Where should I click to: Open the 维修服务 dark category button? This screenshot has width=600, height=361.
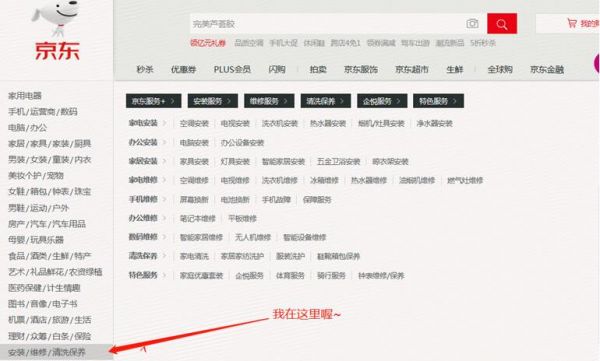[269, 101]
